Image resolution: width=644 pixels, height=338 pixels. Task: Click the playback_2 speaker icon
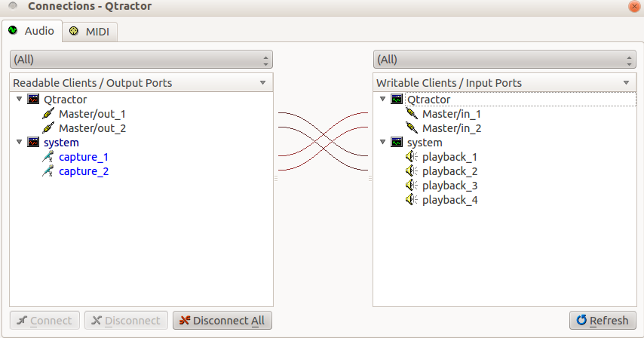(412, 171)
